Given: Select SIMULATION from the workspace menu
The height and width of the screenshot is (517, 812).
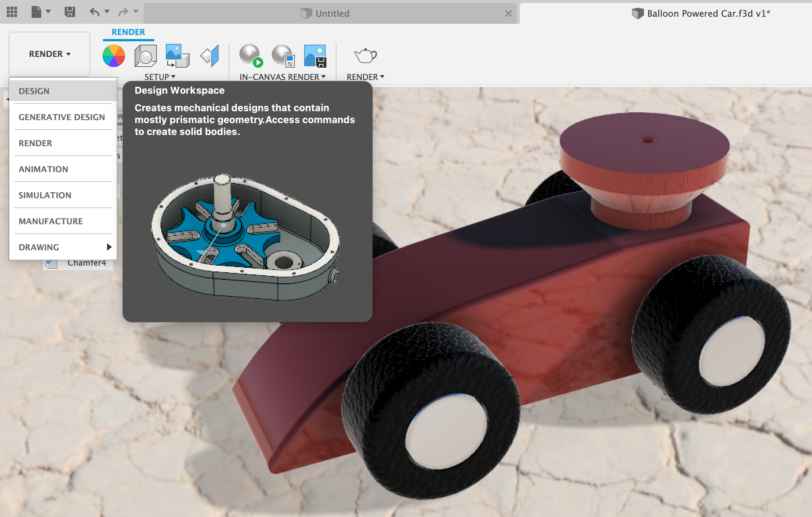Looking at the screenshot, I should [x=45, y=195].
